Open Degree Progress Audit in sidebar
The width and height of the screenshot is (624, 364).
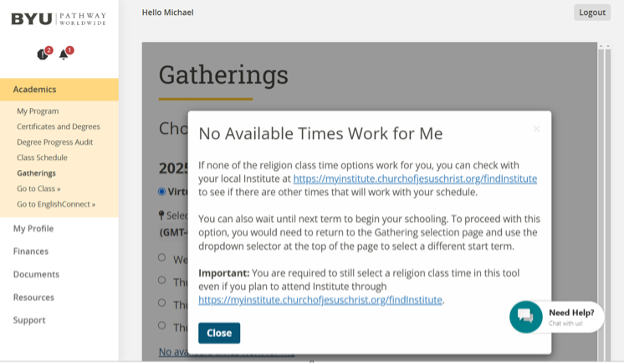coord(55,142)
